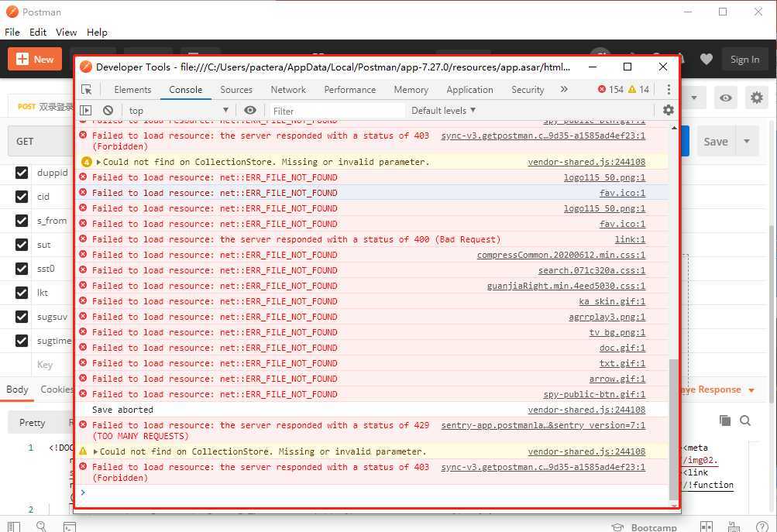Open the DevTools three-dot customize menu
The image size is (777, 532).
[669, 89]
